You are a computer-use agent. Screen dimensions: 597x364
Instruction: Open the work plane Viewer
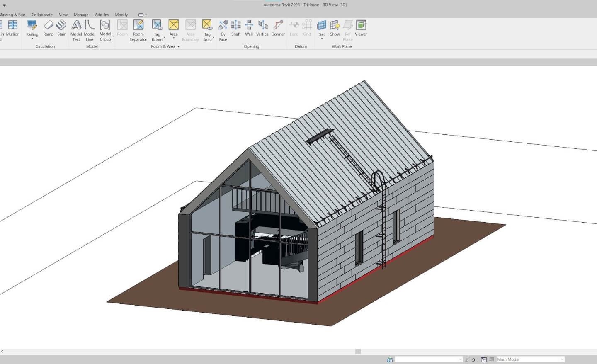(x=361, y=28)
